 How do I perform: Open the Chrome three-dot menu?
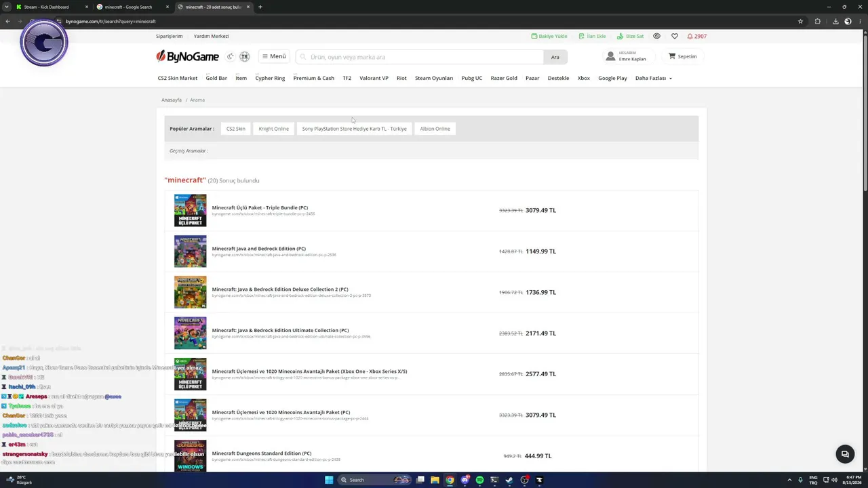tap(861, 21)
